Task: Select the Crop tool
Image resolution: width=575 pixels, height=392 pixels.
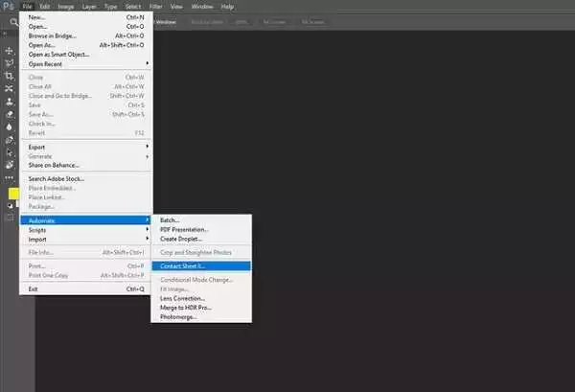Action: (x=10, y=76)
